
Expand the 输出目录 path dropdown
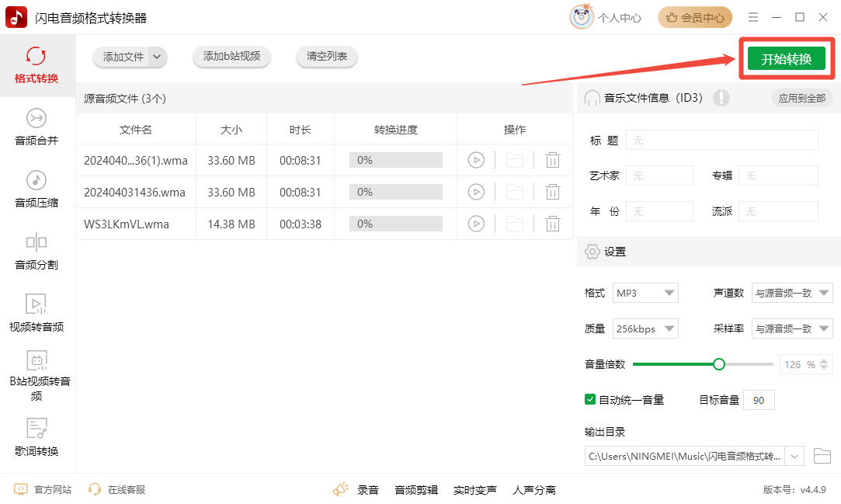tap(794, 457)
